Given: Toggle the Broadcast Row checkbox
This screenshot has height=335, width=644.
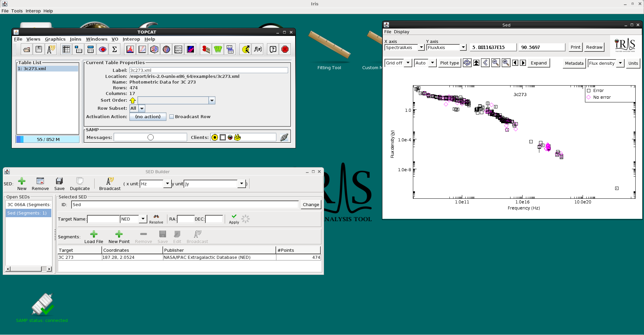Looking at the screenshot, I should pos(171,117).
